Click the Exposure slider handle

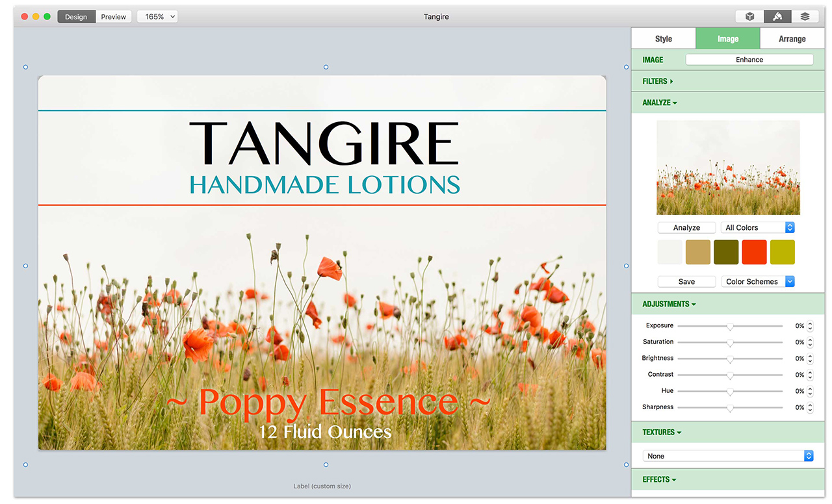pos(730,327)
